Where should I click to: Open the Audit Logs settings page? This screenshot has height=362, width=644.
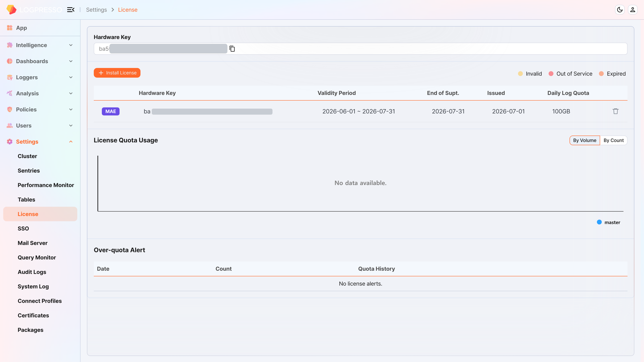click(x=32, y=272)
